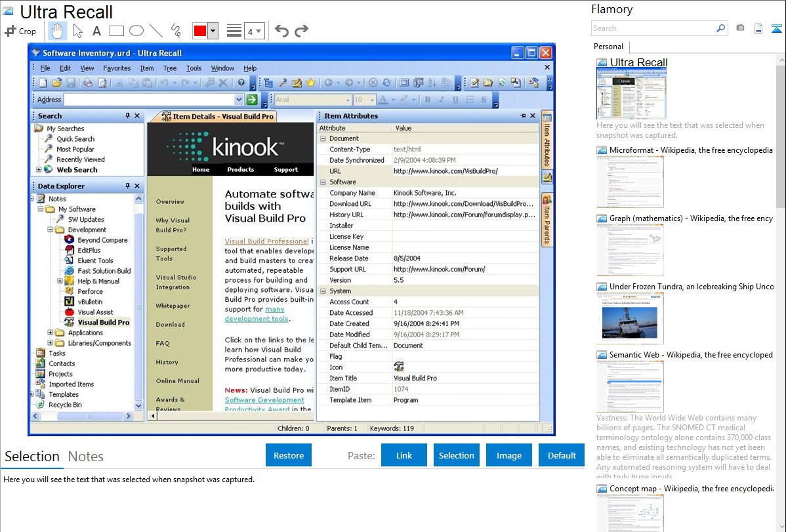
Task: Collapse the System attribute group
Action: click(x=323, y=291)
